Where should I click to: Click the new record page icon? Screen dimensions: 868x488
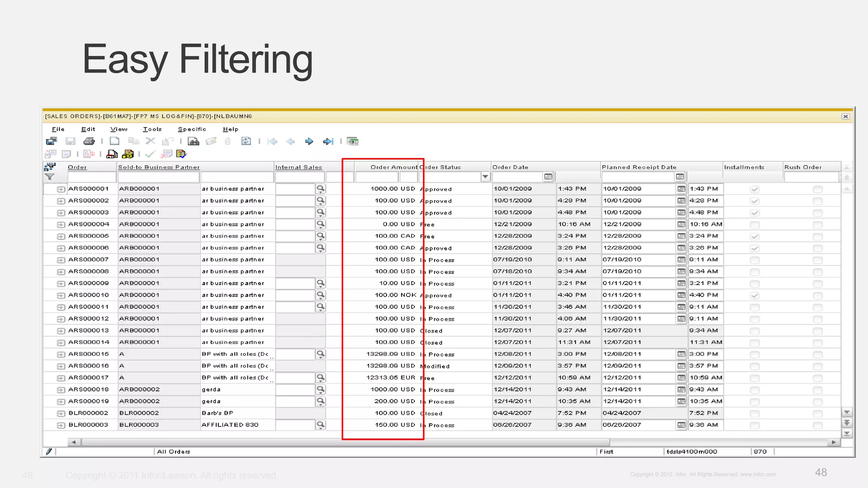click(114, 141)
